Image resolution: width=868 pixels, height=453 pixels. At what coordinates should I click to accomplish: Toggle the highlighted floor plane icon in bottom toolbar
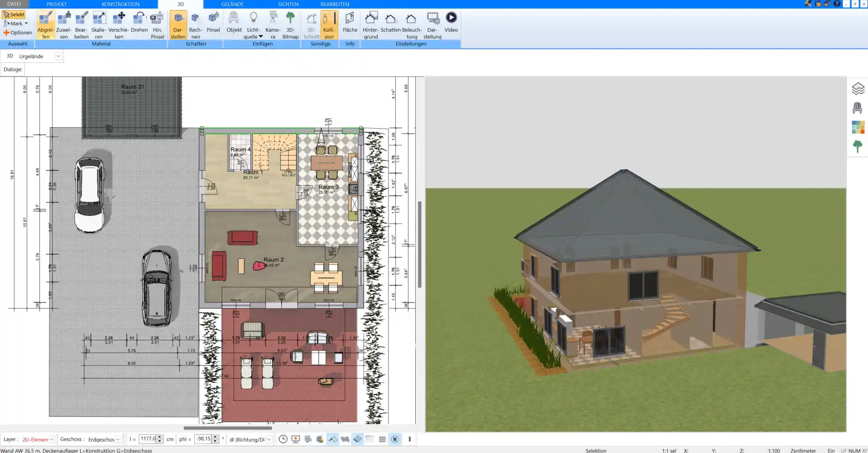(x=357, y=439)
